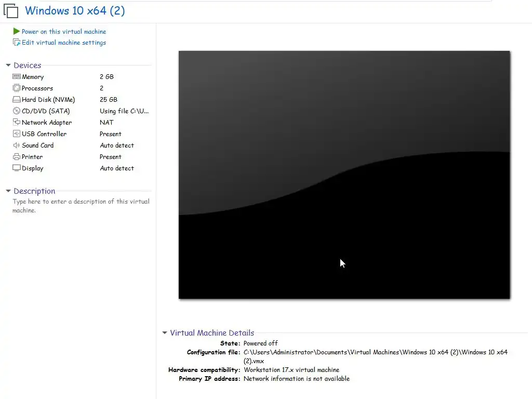This screenshot has width=532, height=399.
Task: Open Edit virtual machine settings
Action: tap(64, 43)
